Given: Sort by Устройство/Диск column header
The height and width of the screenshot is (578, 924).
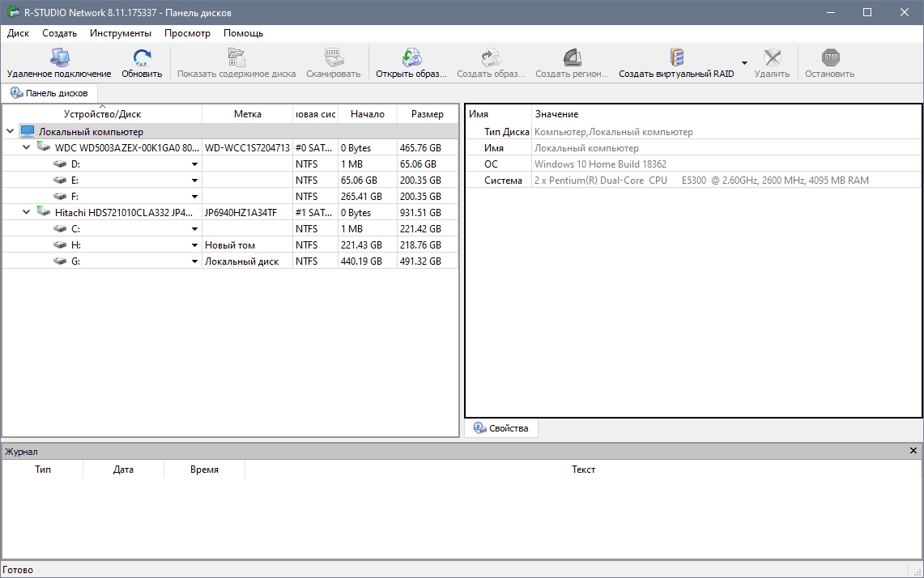Looking at the screenshot, I should point(103,113).
